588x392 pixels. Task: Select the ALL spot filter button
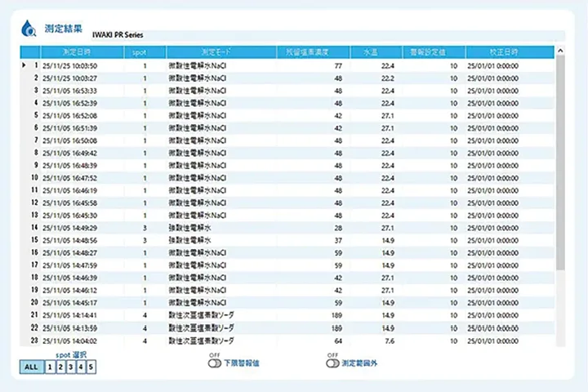[31, 367]
